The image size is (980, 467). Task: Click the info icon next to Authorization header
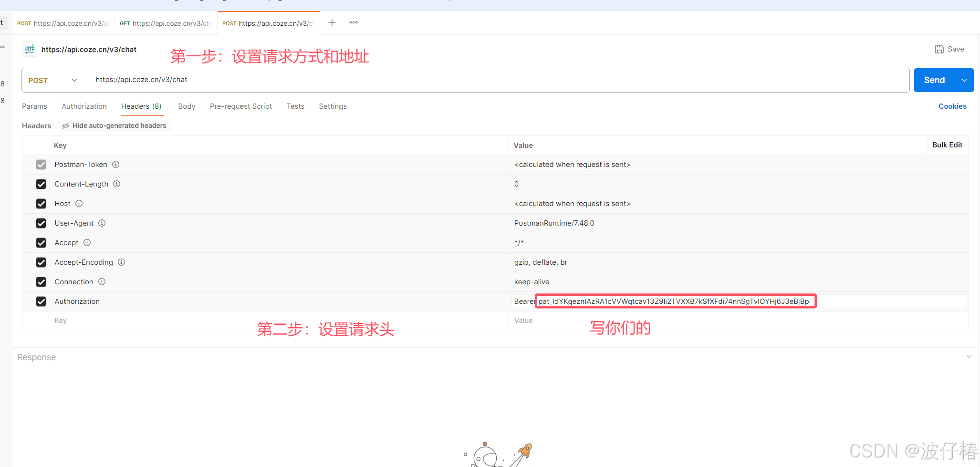108,301
